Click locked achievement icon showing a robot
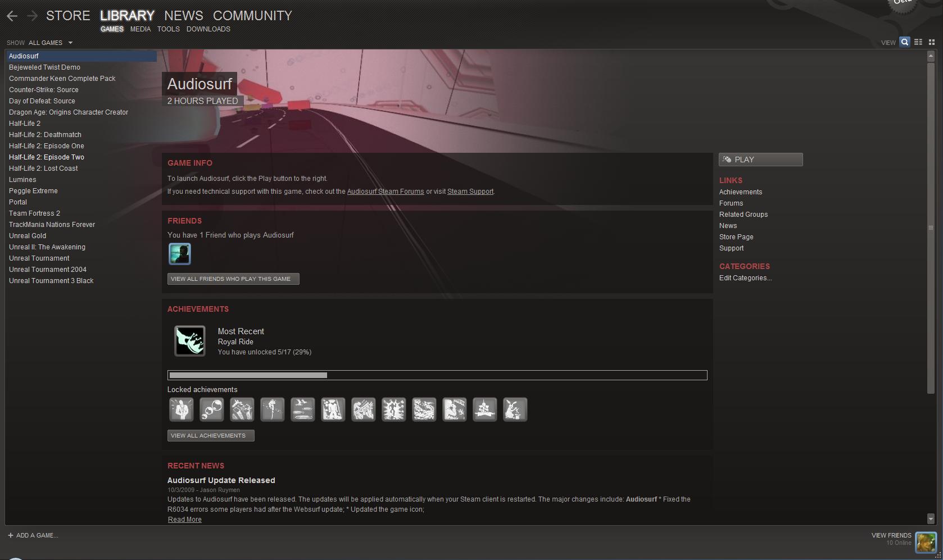943x560 pixels. point(333,409)
